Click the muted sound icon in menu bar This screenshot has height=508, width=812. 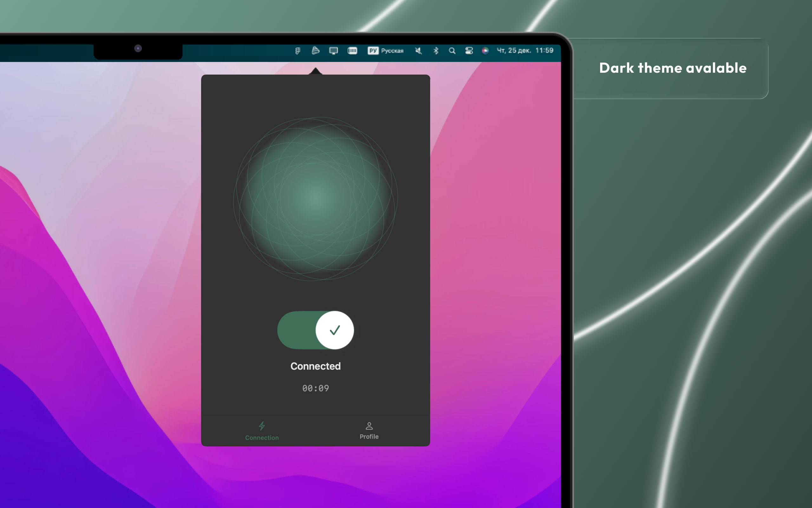(418, 51)
